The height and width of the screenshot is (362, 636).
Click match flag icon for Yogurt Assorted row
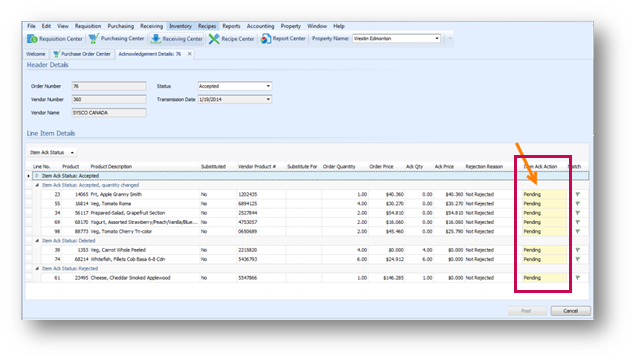(578, 222)
